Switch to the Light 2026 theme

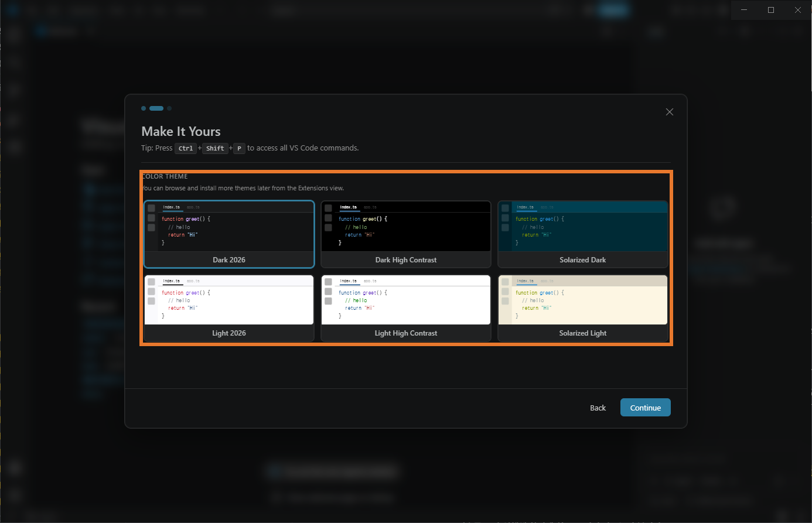(229, 308)
